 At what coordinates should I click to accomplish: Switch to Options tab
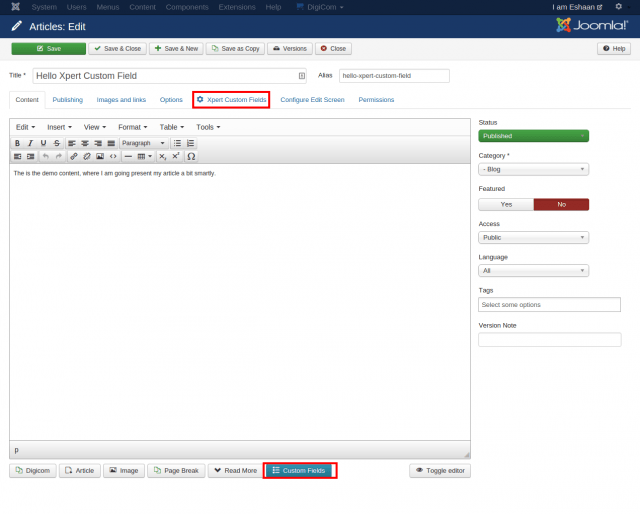pos(171,100)
